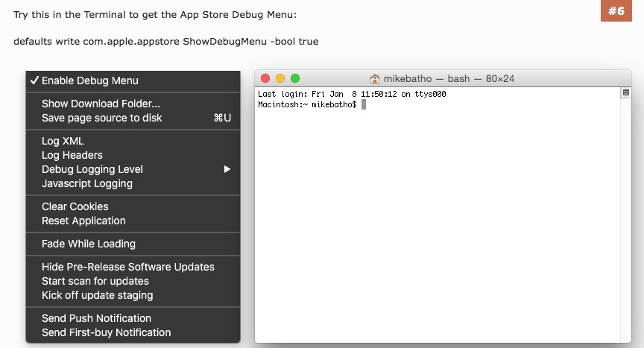644x348 pixels.
Task: Toggle Fade While Loading option
Action: pos(133,244)
